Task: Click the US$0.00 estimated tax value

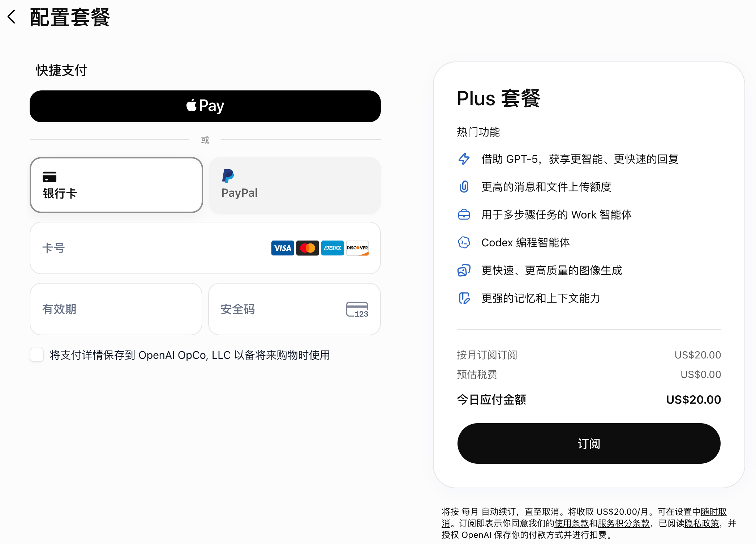Action: [701, 374]
